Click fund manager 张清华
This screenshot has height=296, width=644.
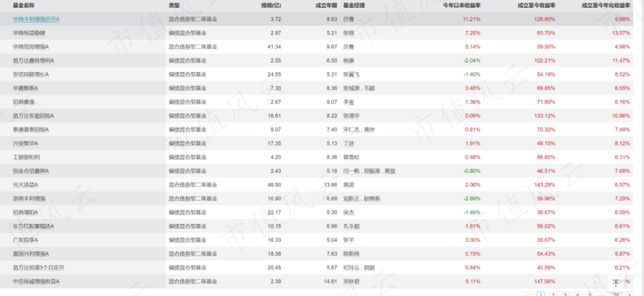click(x=351, y=116)
